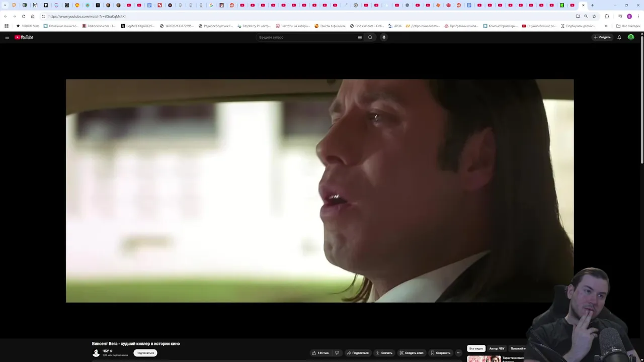Open the Chrome three-dot menu

click(x=638, y=16)
